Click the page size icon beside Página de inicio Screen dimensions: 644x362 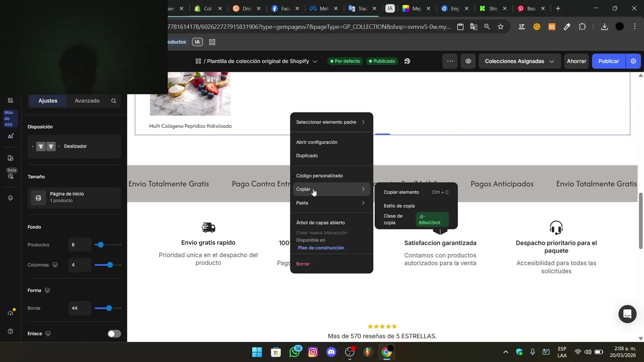38,198
